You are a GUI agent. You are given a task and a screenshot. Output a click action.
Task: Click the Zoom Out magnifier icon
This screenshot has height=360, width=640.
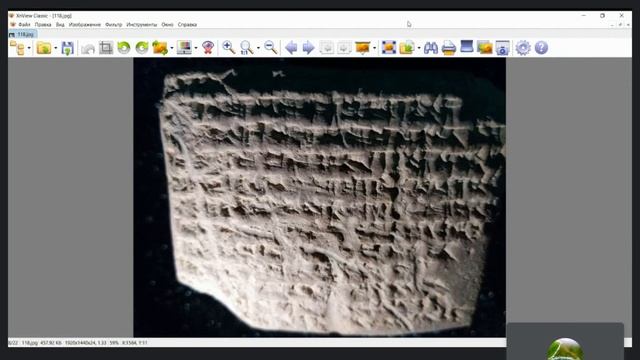(271, 48)
